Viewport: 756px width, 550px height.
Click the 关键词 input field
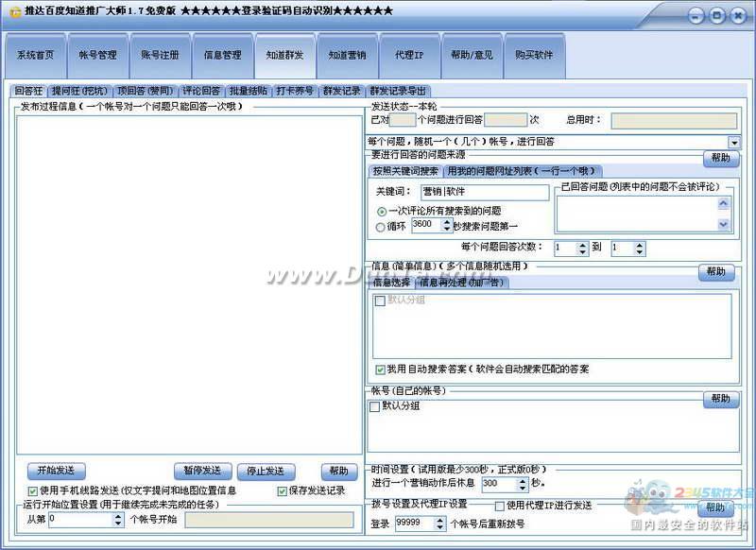(x=485, y=193)
